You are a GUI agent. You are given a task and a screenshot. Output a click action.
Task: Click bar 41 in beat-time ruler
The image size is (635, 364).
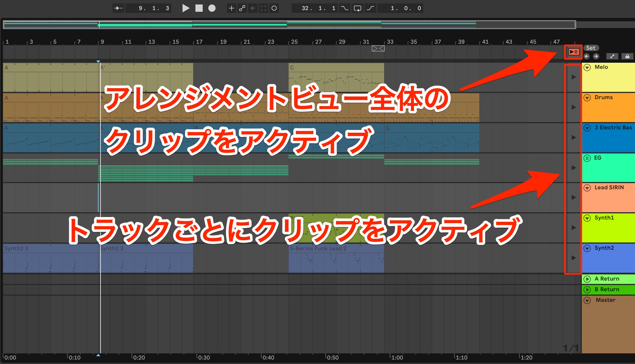pos(485,42)
